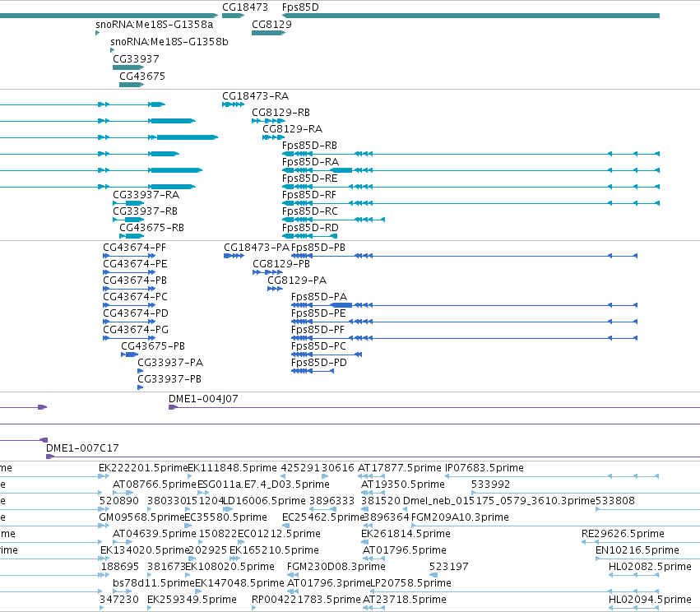Select protein Fps85D-PF
The width and height of the screenshot is (700, 612).
click(318, 331)
